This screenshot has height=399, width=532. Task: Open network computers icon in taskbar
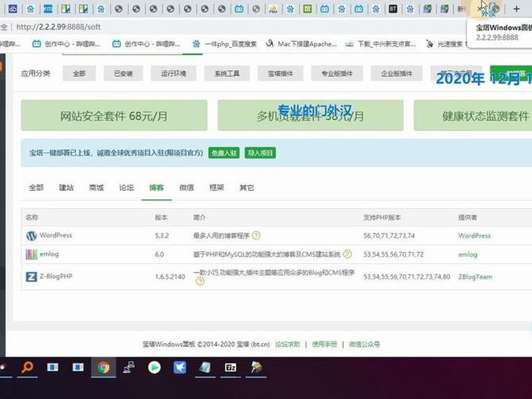coord(129,368)
